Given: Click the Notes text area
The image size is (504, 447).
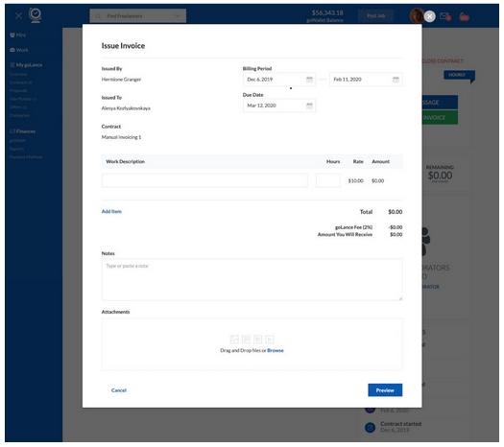Looking at the screenshot, I should pos(252,280).
